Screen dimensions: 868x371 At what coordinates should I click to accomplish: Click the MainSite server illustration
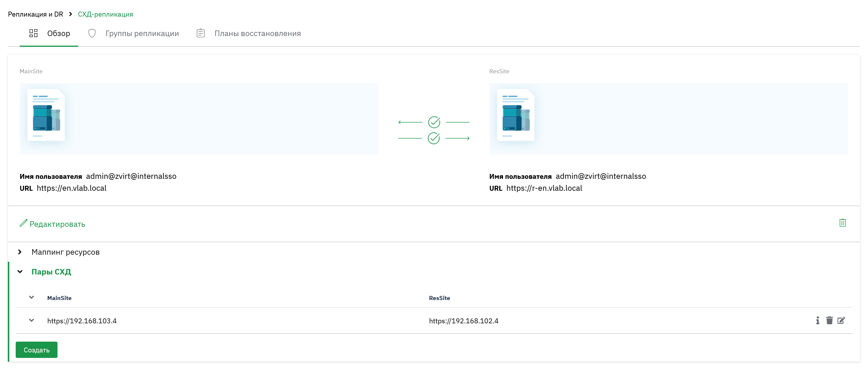coord(46,115)
